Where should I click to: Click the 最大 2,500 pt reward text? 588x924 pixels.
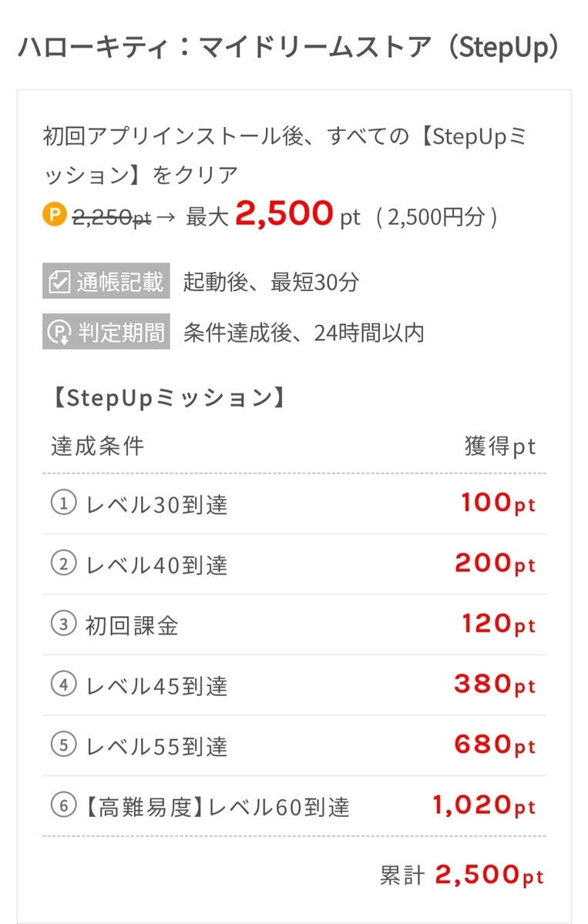(274, 215)
